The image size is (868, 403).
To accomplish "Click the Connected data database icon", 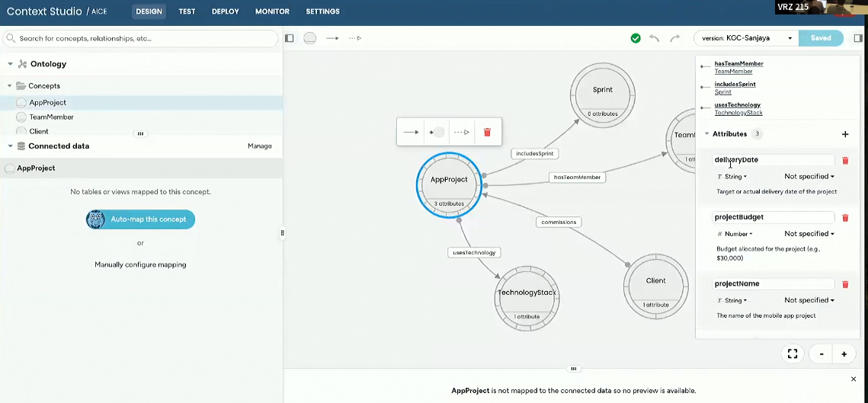I will (21, 146).
